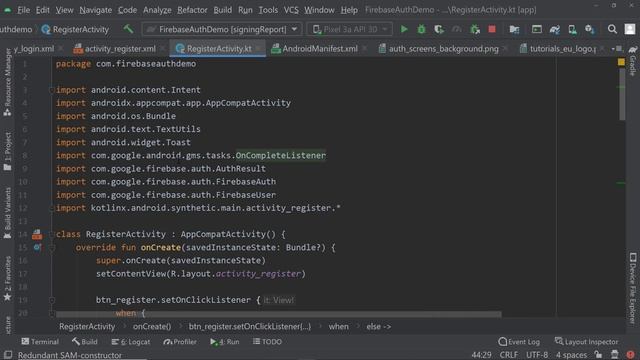Collapse the onCreate function fold marker
Viewport: 640px width, 360px height.
click(52, 247)
